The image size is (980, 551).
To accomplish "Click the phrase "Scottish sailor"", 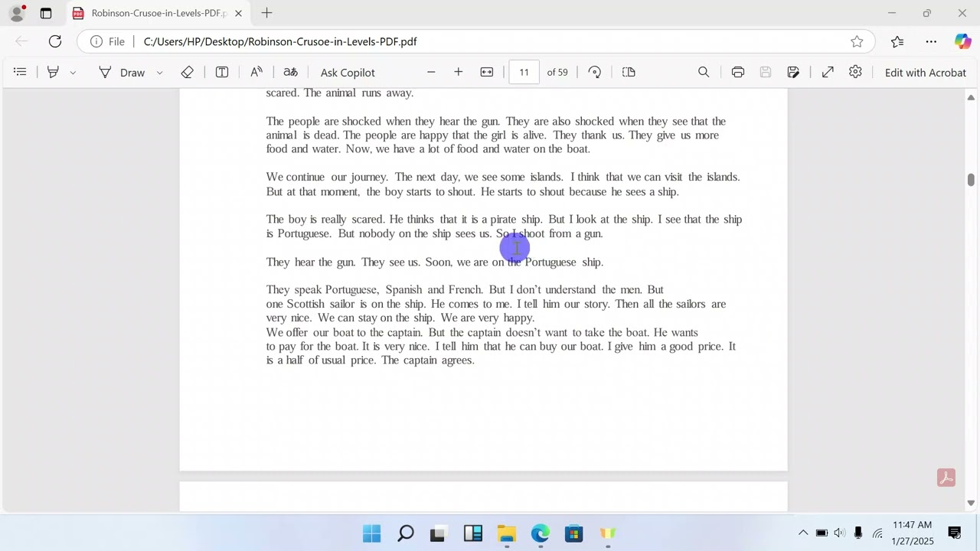I will (320, 304).
